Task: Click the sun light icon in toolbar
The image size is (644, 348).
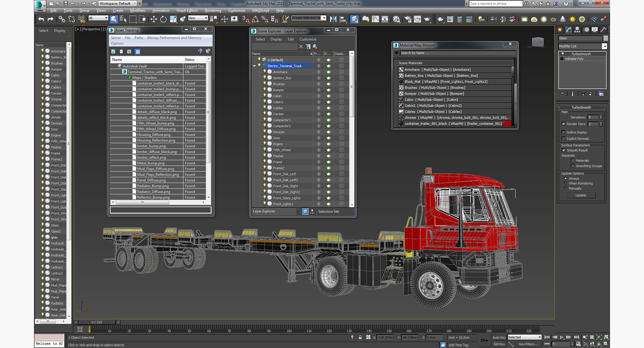Action: (572, 19)
